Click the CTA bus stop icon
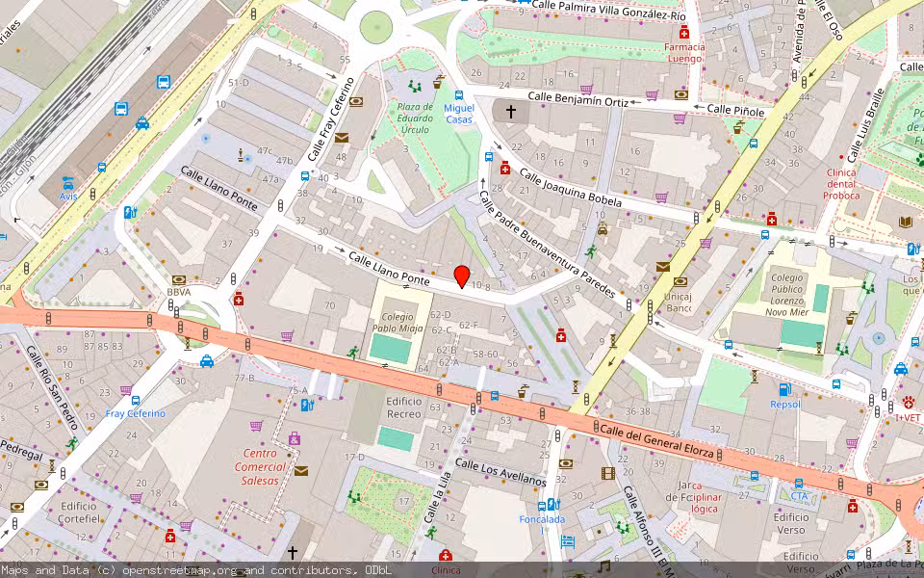 tap(799, 484)
